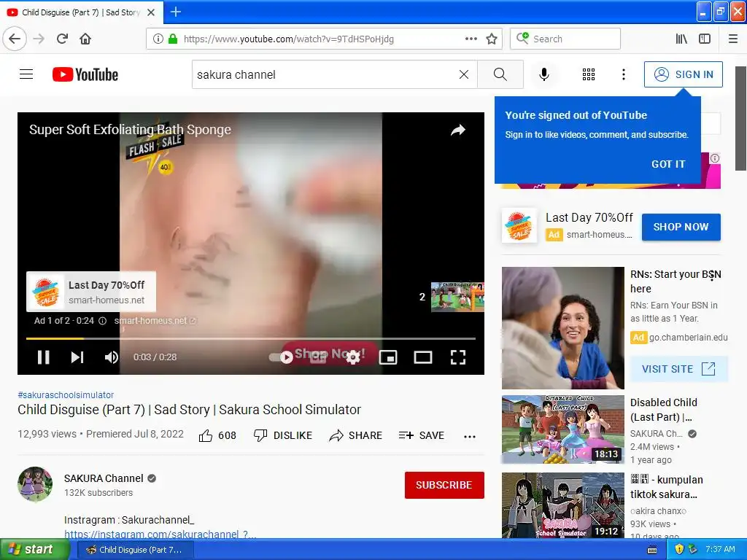This screenshot has height=560, width=747.
Task: Open the Windows start menu
Action: [x=34, y=550]
